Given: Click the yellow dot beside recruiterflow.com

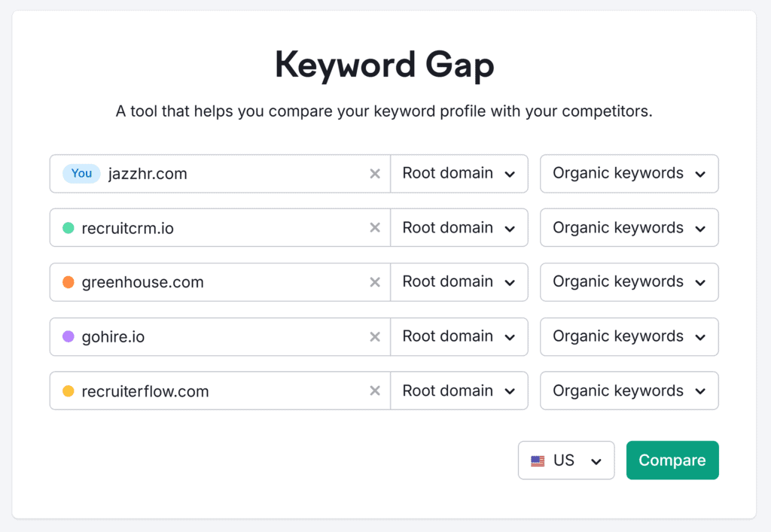Looking at the screenshot, I should (x=69, y=391).
